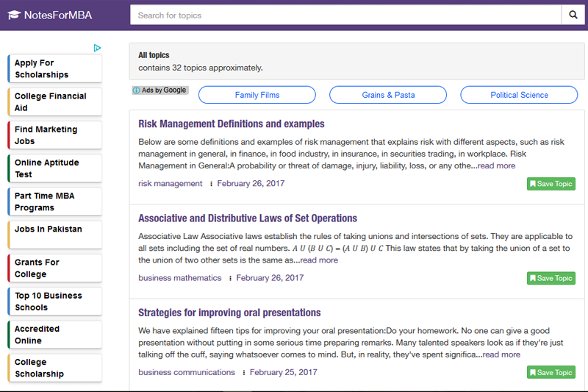
Task: Go to NotesForMBA home title
Action: point(58,15)
